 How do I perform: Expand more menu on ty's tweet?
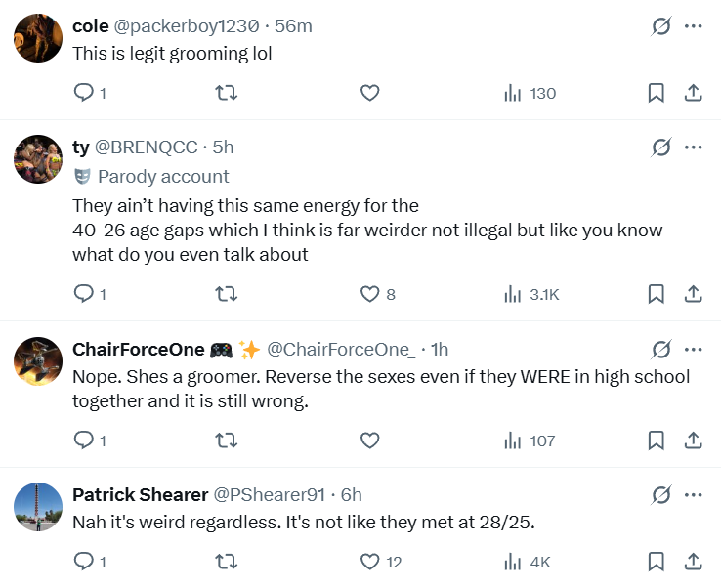(x=694, y=147)
